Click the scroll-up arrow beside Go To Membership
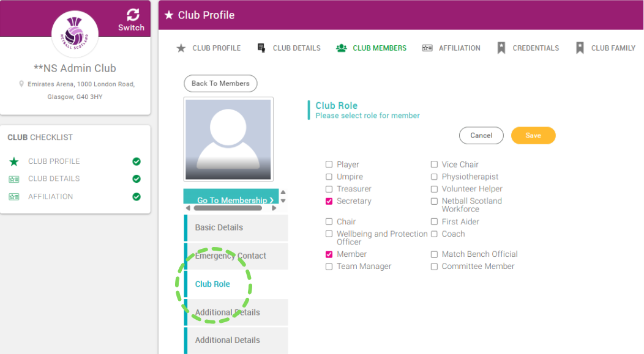 [x=283, y=192]
